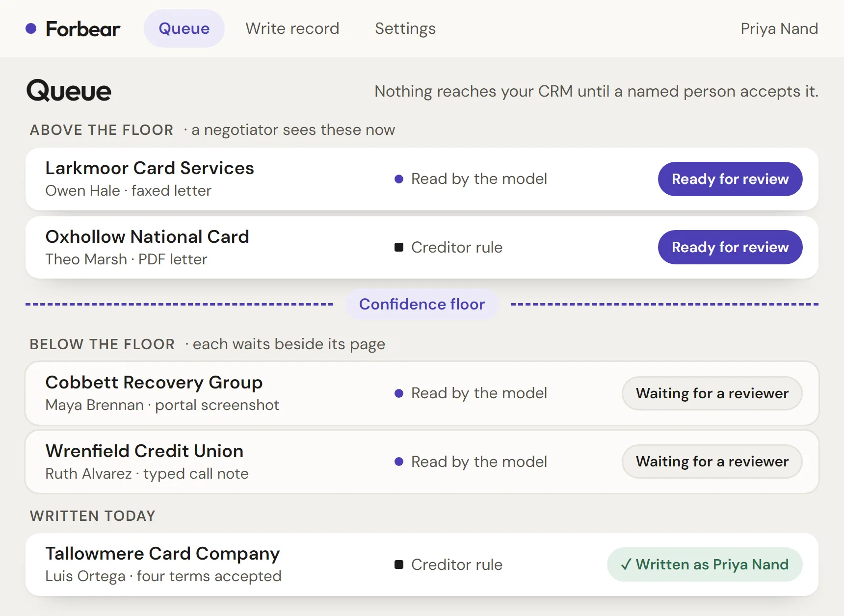Open the Queue tab

point(184,28)
